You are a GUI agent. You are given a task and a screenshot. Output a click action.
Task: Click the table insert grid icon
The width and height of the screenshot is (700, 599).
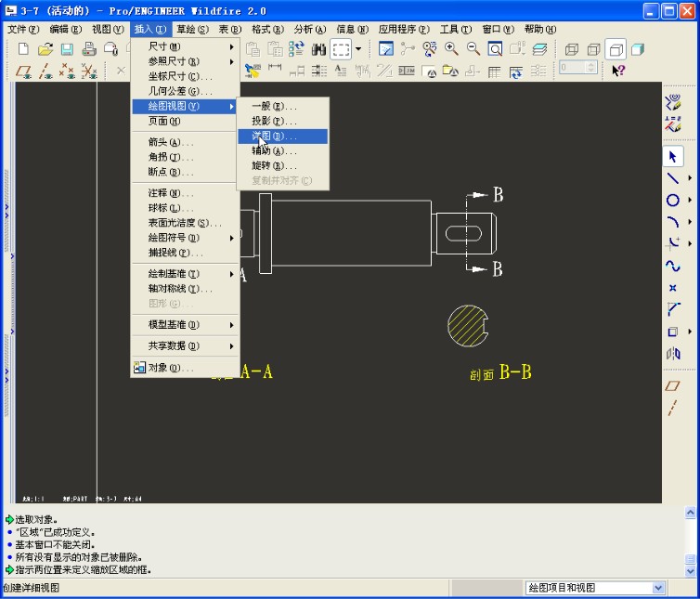coord(494,72)
